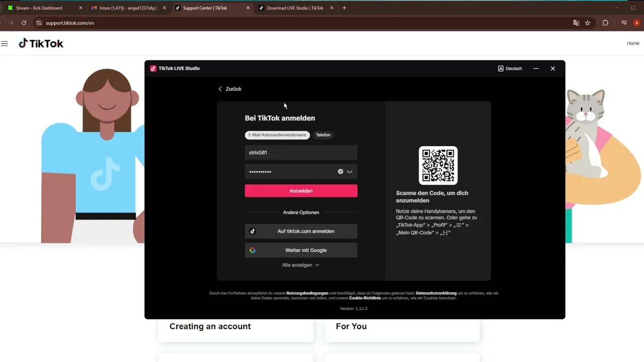Open the Cookie-Richtlinie link
The image size is (644, 362).
pos(365,298)
